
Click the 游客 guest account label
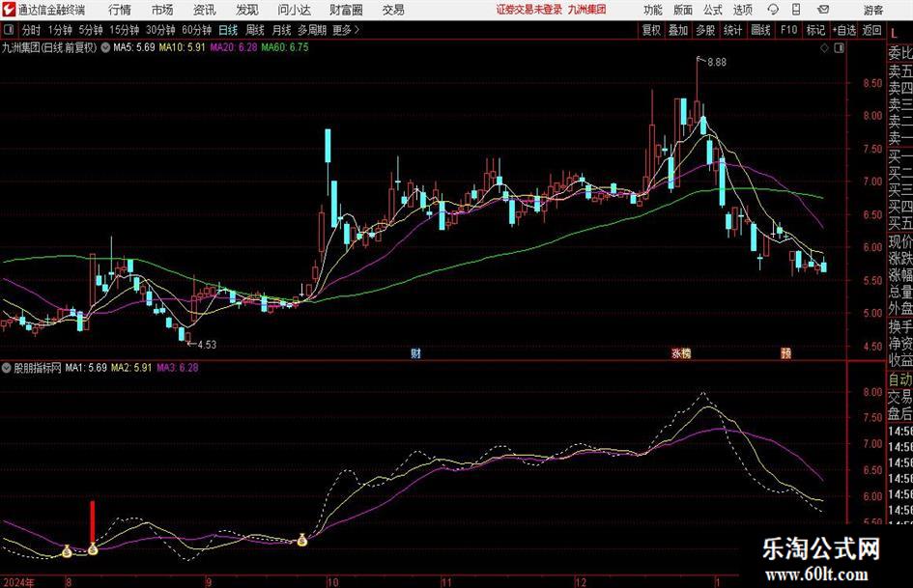[x=872, y=10]
